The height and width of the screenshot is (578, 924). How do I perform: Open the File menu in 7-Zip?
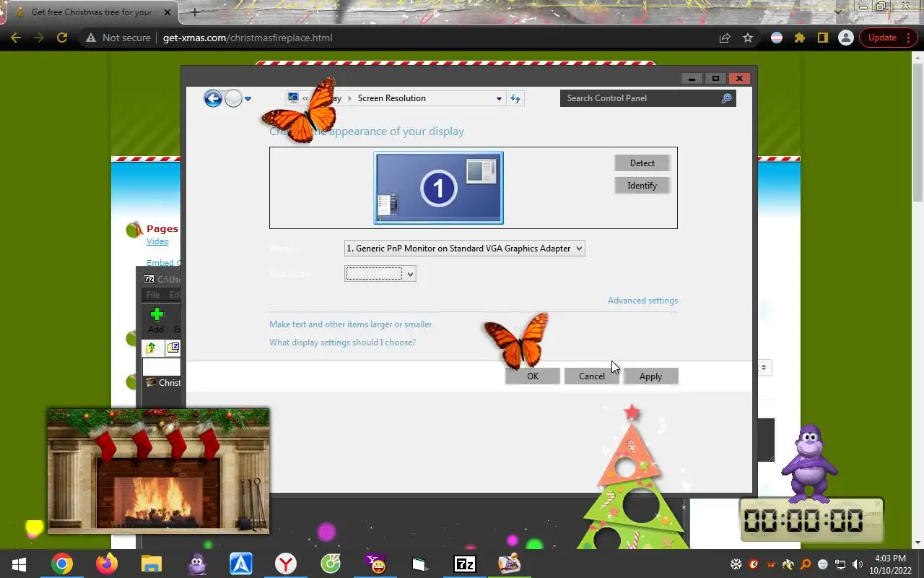[x=153, y=295]
